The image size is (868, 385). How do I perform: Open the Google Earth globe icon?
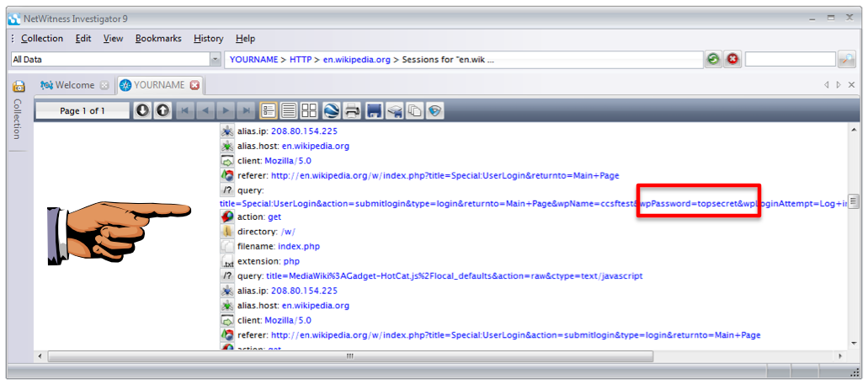click(x=331, y=111)
